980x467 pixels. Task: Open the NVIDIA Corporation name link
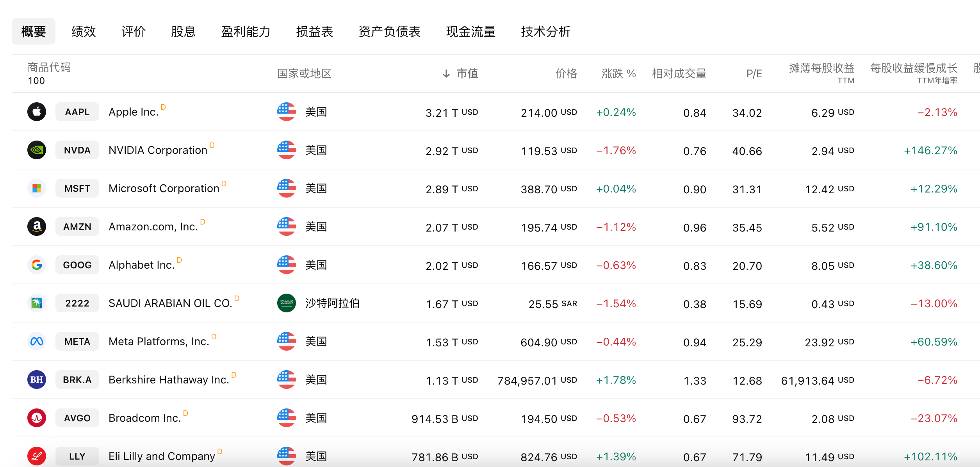point(158,150)
